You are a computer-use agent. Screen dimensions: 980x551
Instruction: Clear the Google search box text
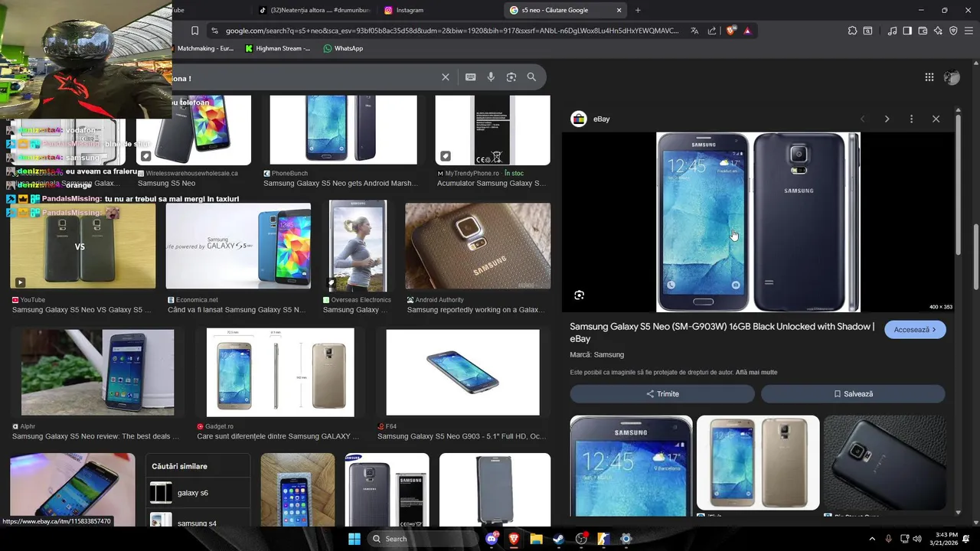click(445, 77)
